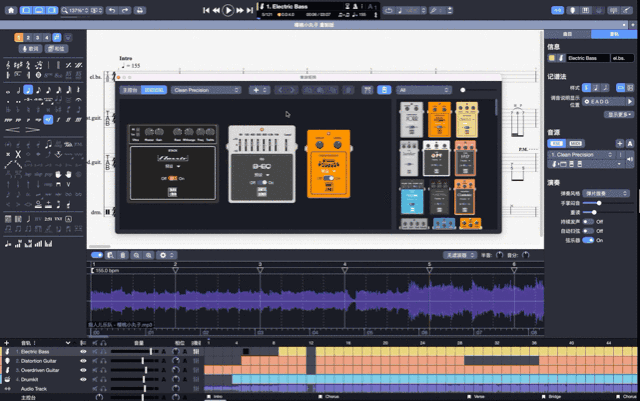640x401 pixels.
Task: Click the undo arrow in top toolbar
Action: point(112,9)
